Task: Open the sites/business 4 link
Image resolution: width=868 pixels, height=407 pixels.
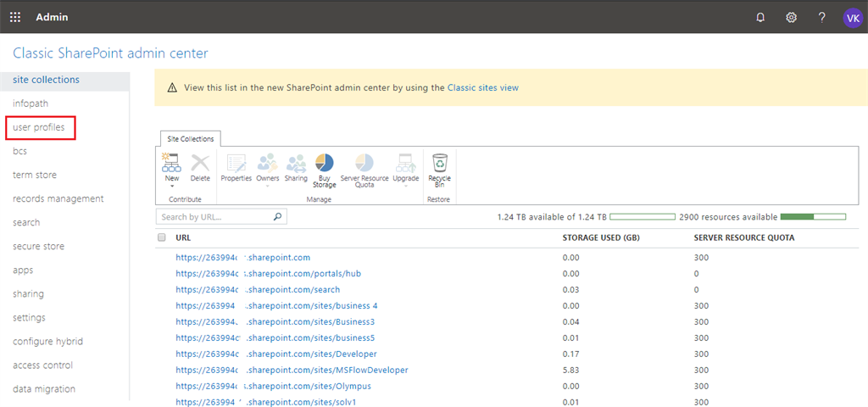Action: tap(277, 305)
